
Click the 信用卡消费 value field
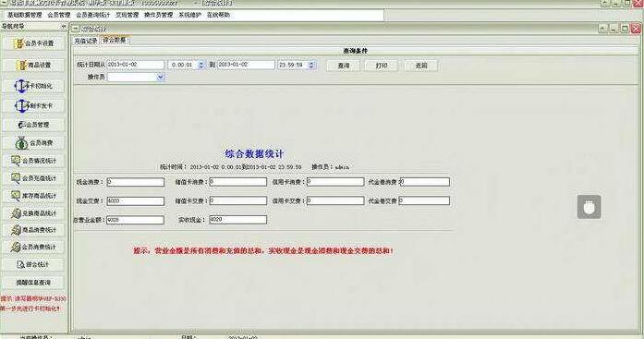[x=335, y=181]
